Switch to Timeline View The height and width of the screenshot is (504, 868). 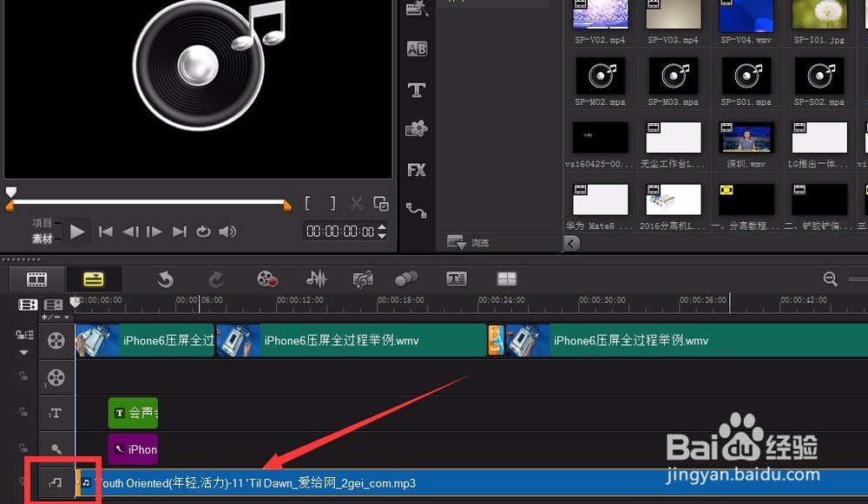pos(94,278)
